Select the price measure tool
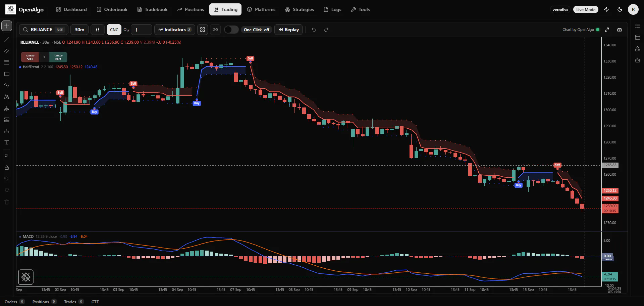Viewport: 644px width, 306px height. pos(6,131)
